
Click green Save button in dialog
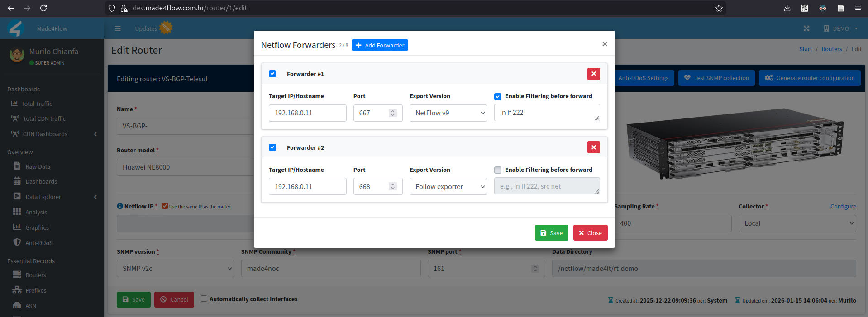click(551, 233)
